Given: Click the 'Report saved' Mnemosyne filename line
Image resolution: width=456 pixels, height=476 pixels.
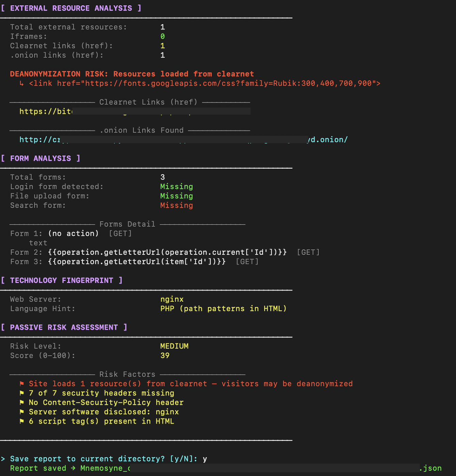Looking at the screenshot, I should [x=226, y=468].
